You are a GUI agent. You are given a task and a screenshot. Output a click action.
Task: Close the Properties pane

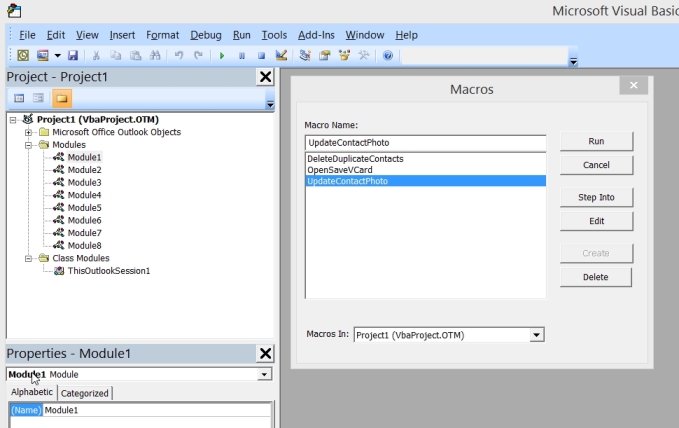(265, 353)
